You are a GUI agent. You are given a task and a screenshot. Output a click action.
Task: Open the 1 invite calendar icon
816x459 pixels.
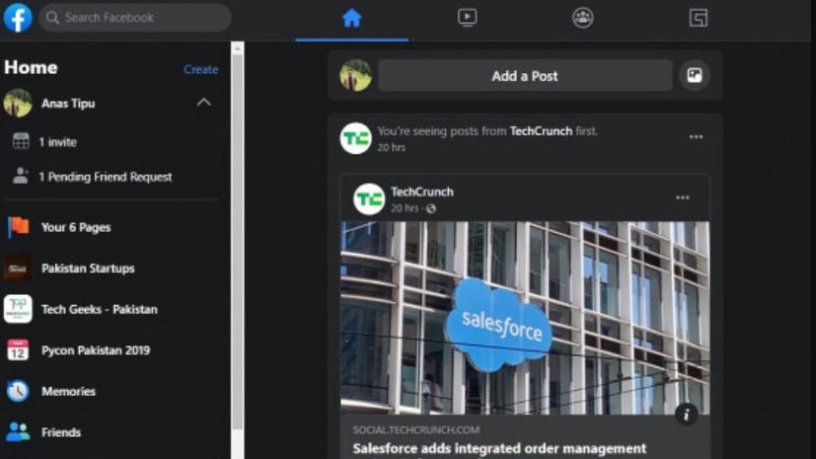21,141
